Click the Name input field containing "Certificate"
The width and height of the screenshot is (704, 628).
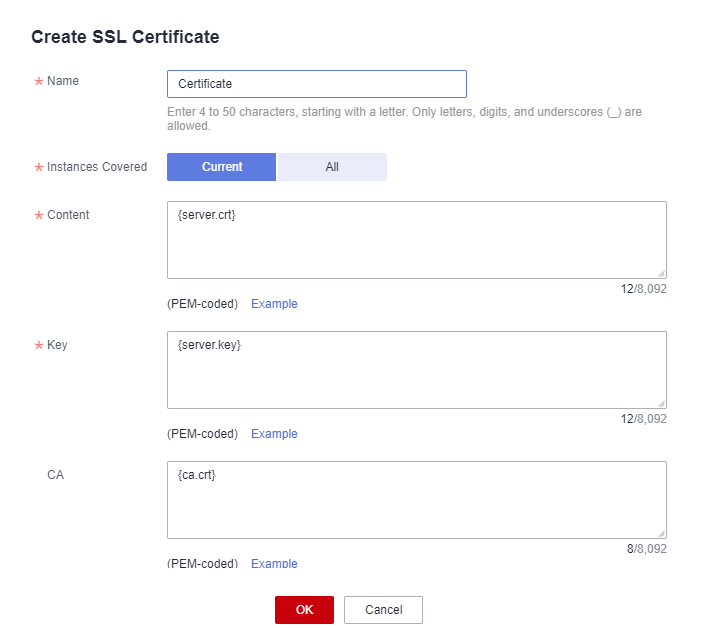coord(316,84)
